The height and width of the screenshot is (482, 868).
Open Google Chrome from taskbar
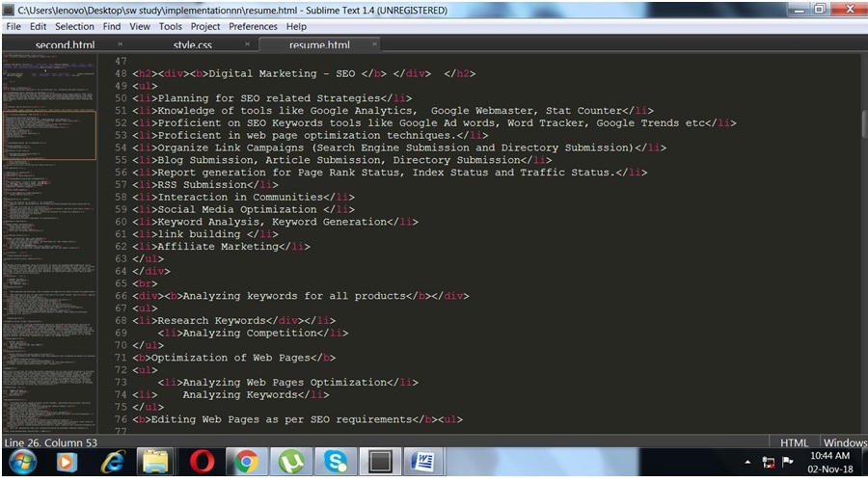tap(246, 463)
